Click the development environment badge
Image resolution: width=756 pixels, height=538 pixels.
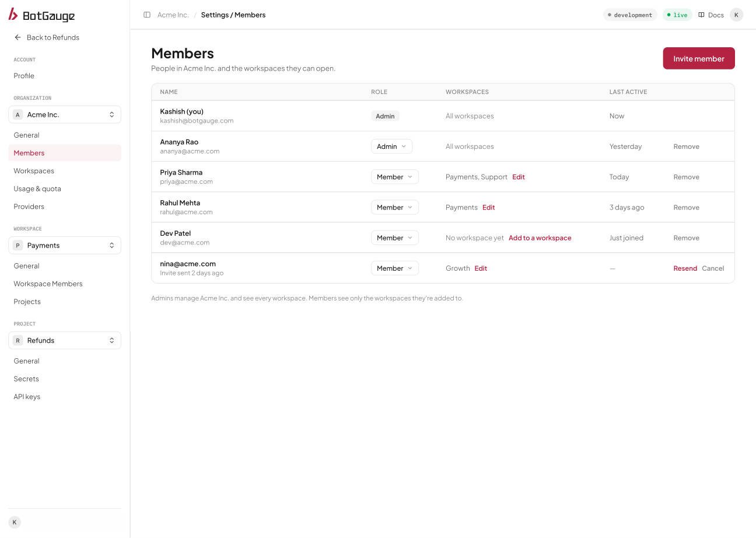coord(630,15)
